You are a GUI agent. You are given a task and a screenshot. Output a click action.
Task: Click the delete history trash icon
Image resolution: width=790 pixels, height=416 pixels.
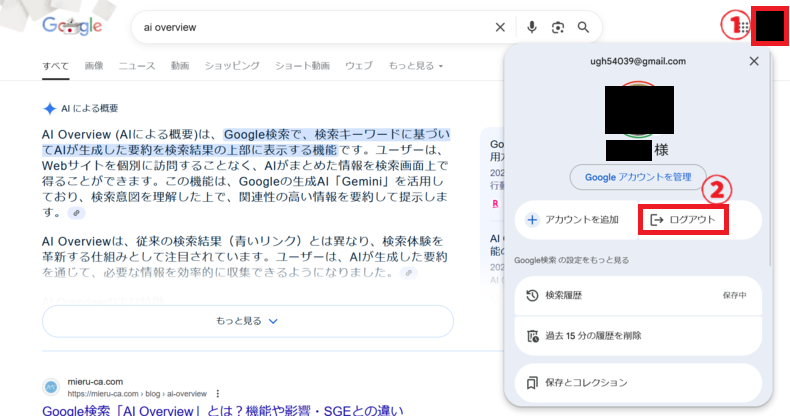533,336
